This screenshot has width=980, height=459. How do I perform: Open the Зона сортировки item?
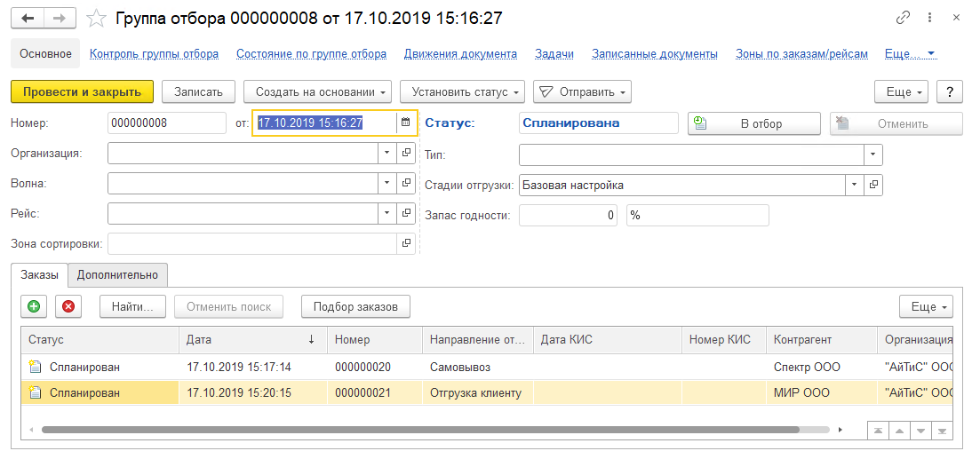pos(406,243)
